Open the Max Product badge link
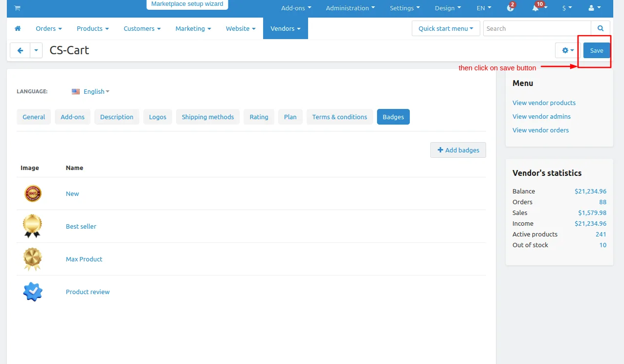This screenshot has width=624, height=364. tap(84, 259)
